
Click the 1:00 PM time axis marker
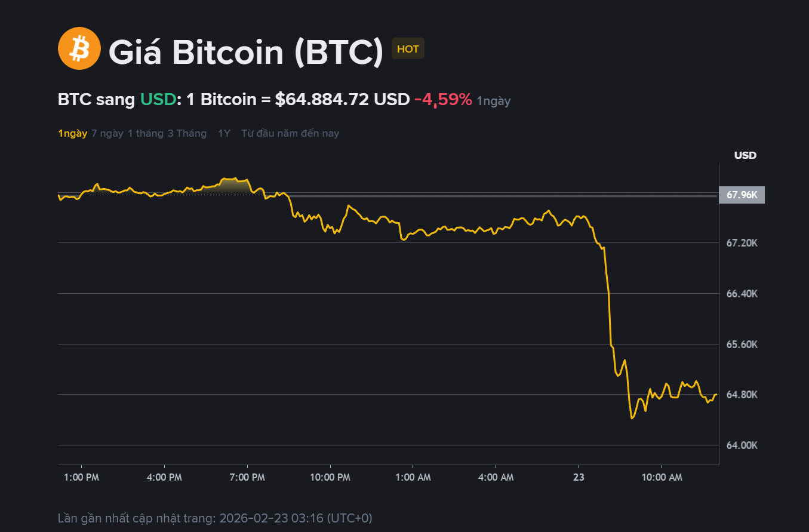coord(81,477)
